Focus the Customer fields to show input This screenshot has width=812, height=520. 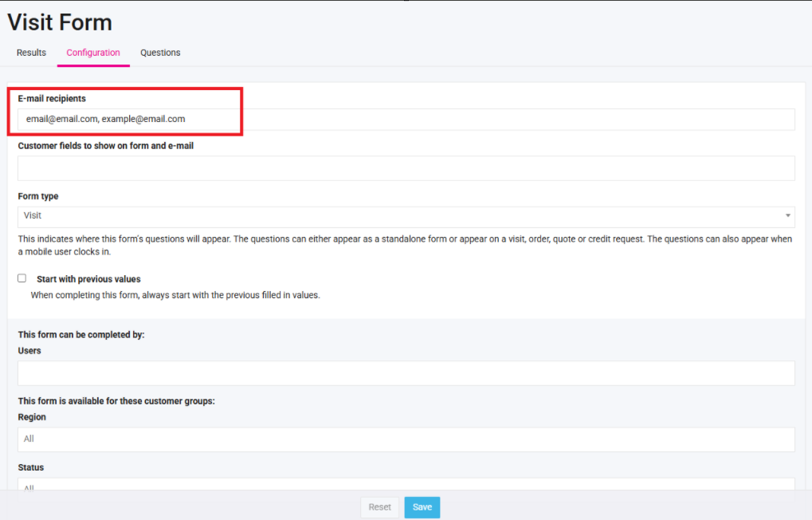click(406, 168)
